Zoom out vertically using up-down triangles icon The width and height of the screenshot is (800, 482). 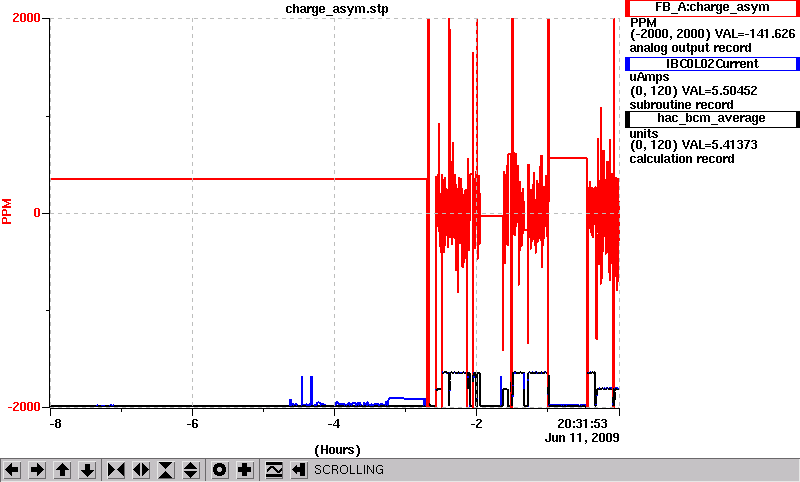tap(191, 470)
